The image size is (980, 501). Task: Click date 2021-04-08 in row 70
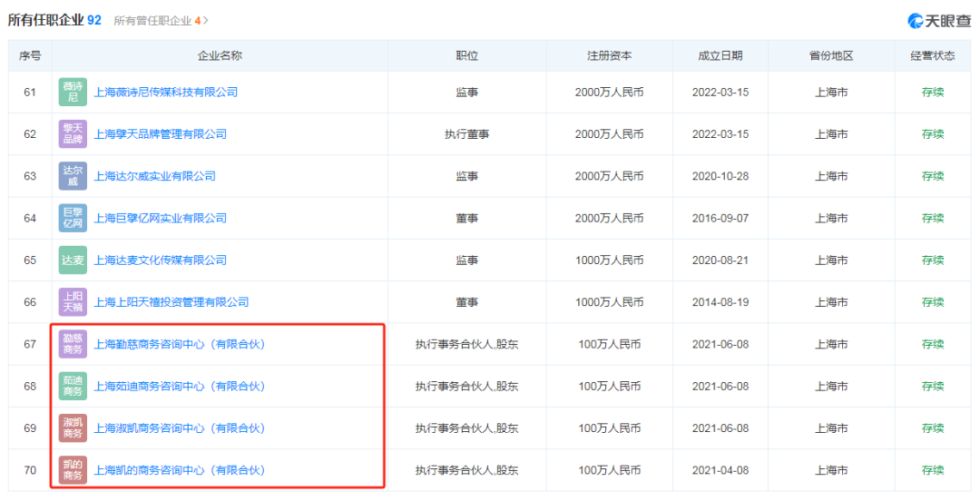[720, 470]
